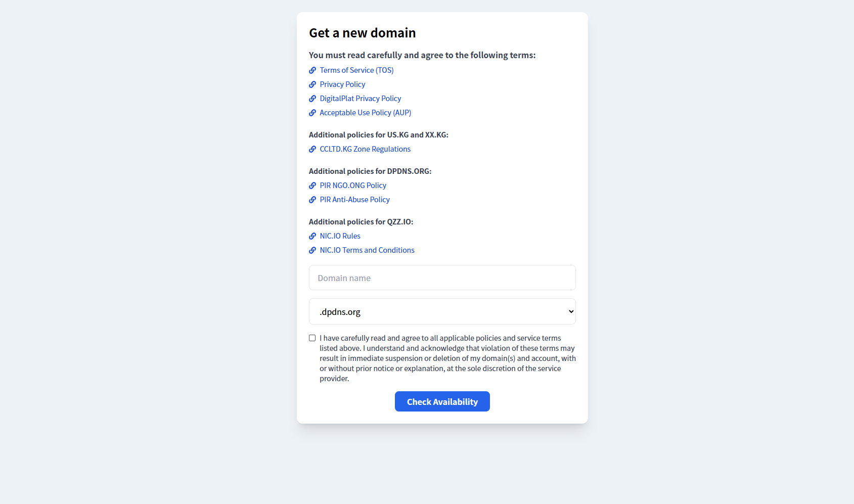Open the Terms of Service (TOS) link
Screen dimensions: 854x504
click(x=356, y=70)
